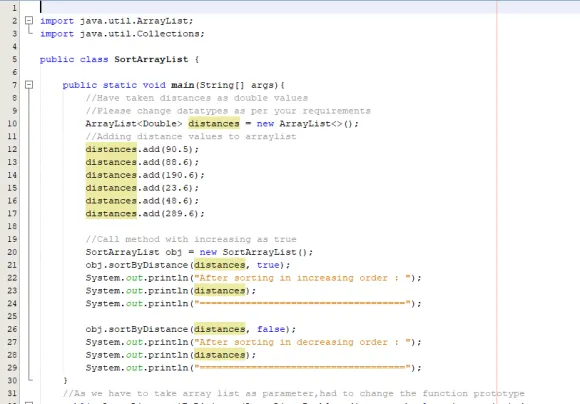Click the bold method name 'main'
Viewport: 580px width, 404px height.
click(183, 85)
